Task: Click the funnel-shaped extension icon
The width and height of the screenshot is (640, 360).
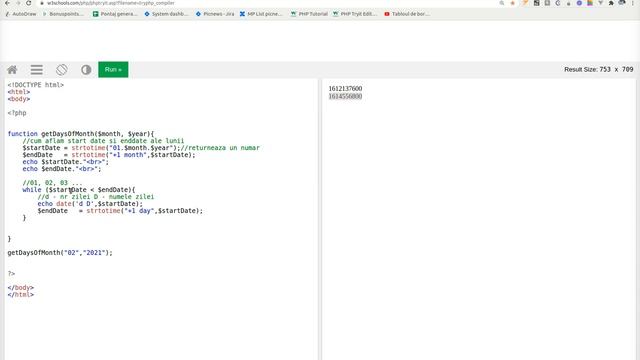Action: [600, 3]
